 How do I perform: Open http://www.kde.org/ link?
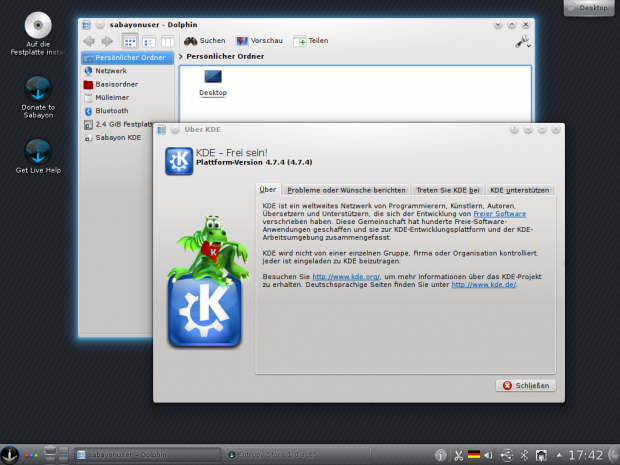(x=346, y=277)
